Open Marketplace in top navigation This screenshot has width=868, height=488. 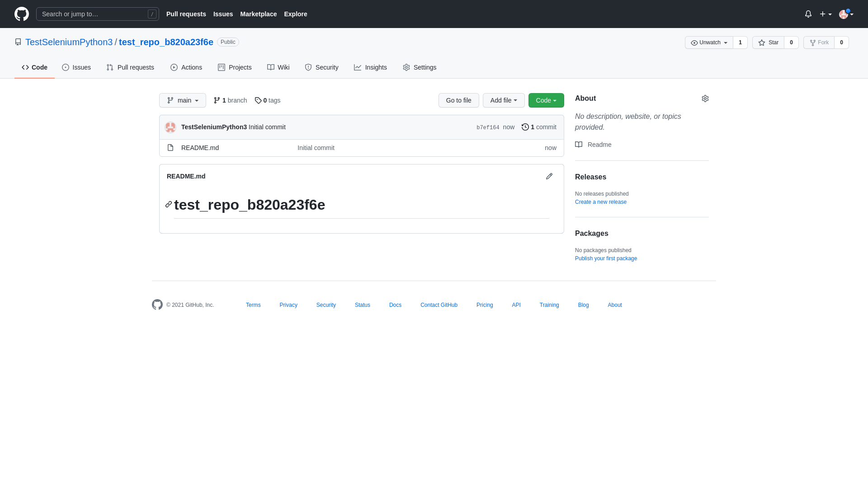[259, 14]
